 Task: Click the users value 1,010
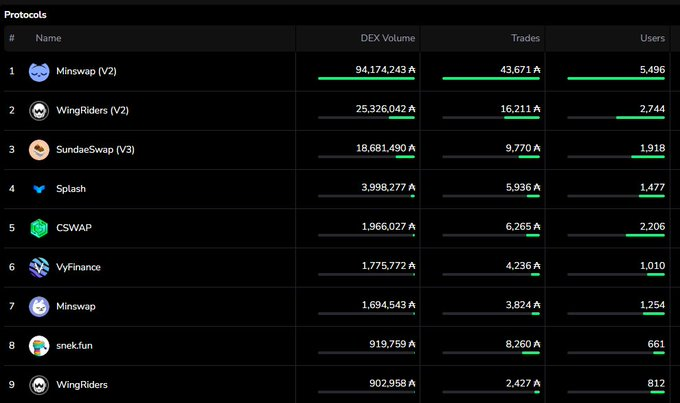pyautogui.click(x=652, y=265)
